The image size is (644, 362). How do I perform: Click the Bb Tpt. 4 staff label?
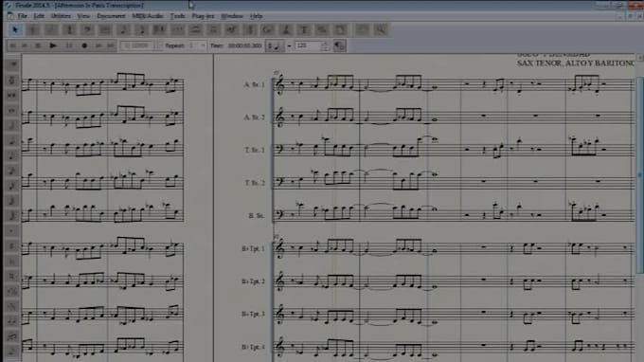click(x=253, y=347)
